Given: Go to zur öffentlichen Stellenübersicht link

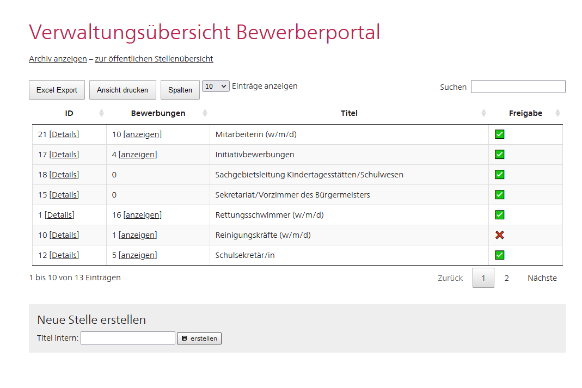Looking at the screenshot, I should click(x=154, y=59).
